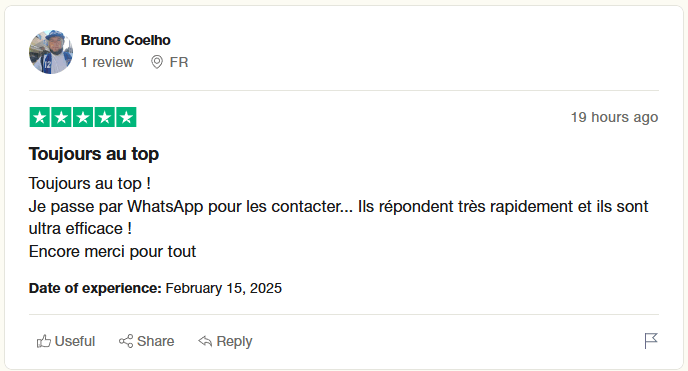Click the Share button label

pos(155,341)
